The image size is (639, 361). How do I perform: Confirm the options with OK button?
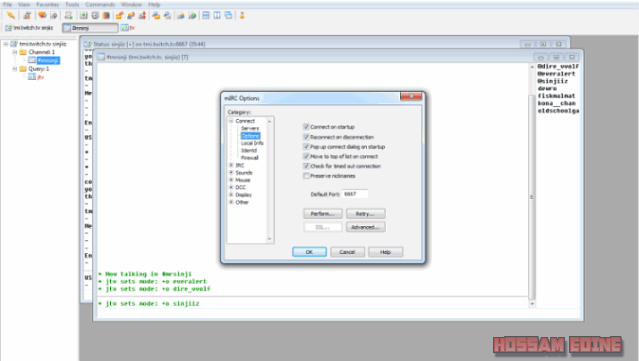[309, 252]
